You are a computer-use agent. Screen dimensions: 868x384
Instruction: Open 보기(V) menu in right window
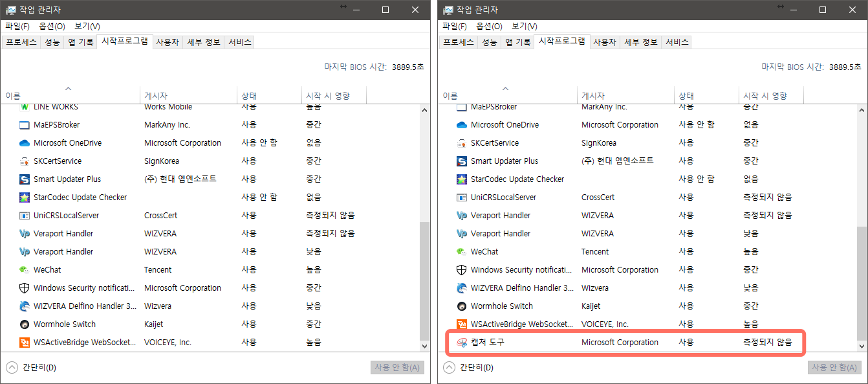point(525,27)
